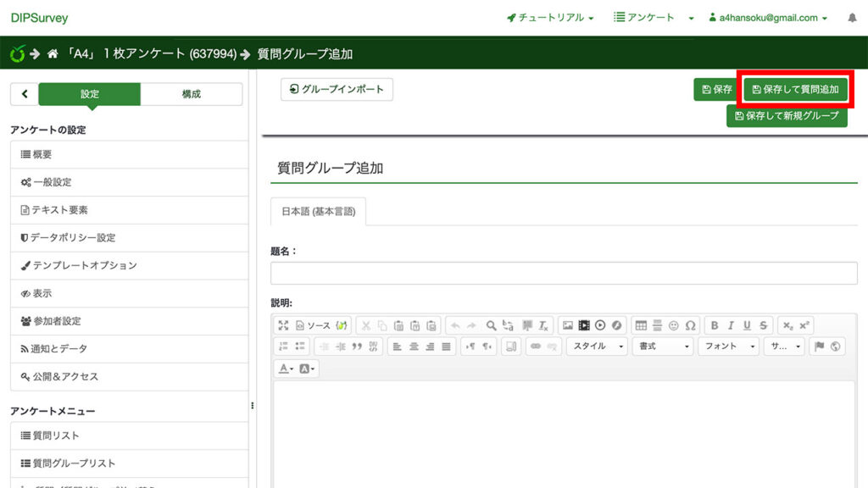Open background color picker
Viewport: 868px width, 488px height.
pos(307,369)
